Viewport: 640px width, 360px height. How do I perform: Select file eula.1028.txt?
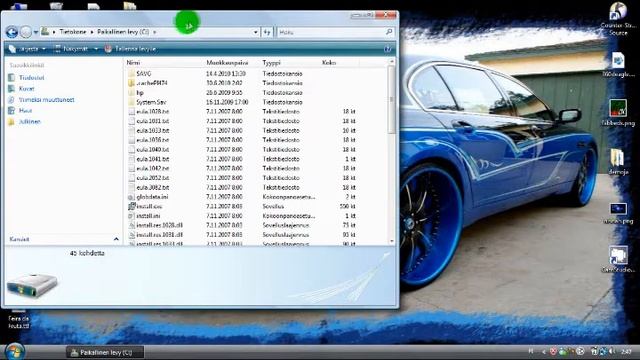point(153,111)
